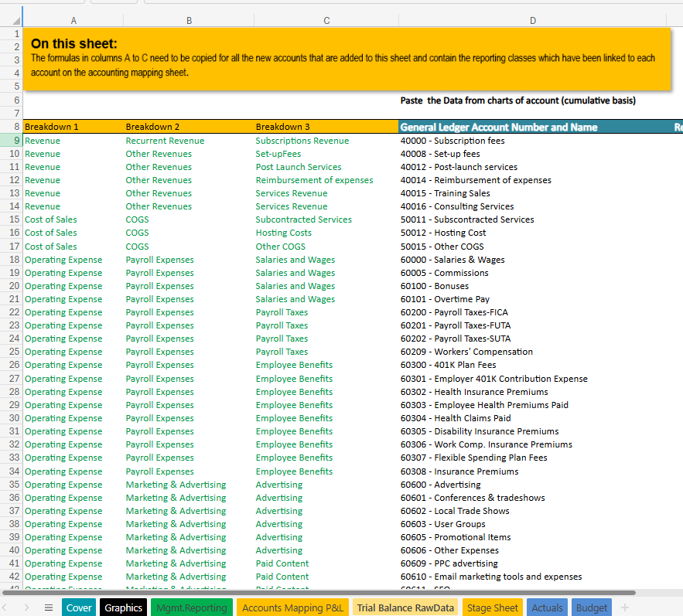The image size is (683, 616).
Task: Click '60307 - Flexible Spending Plan Fees' cell
Action: (x=533, y=458)
